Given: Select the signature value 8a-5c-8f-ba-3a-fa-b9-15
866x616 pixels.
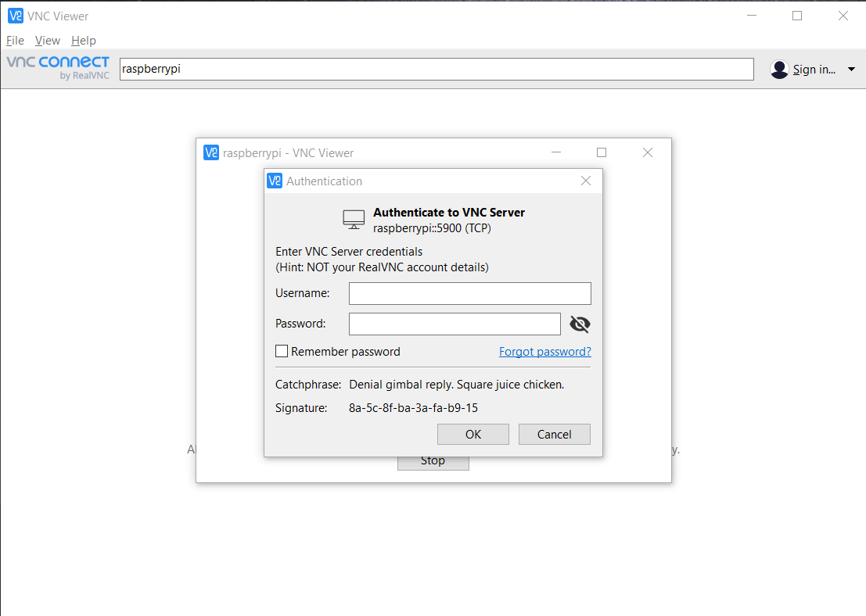Looking at the screenshot, I should pos(413,408).
